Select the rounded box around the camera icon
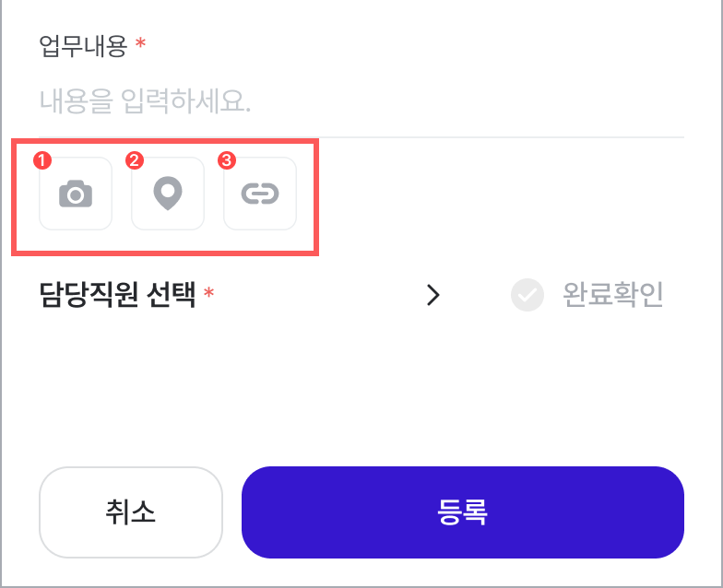723x588 pixels. (x=76, y=194)
